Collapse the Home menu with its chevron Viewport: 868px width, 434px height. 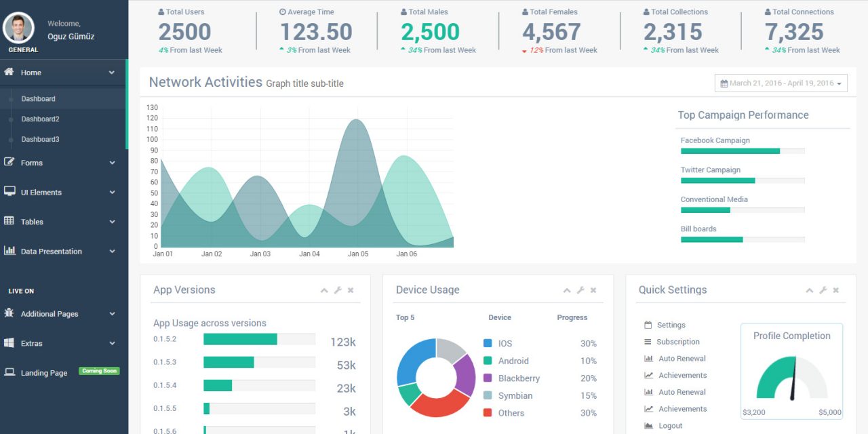click(x=112, y=73)
